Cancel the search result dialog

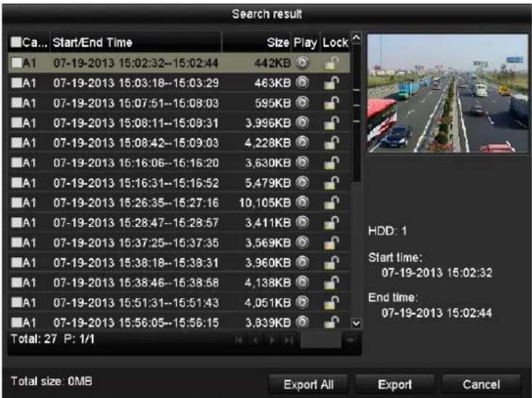(x=481, y=384)
